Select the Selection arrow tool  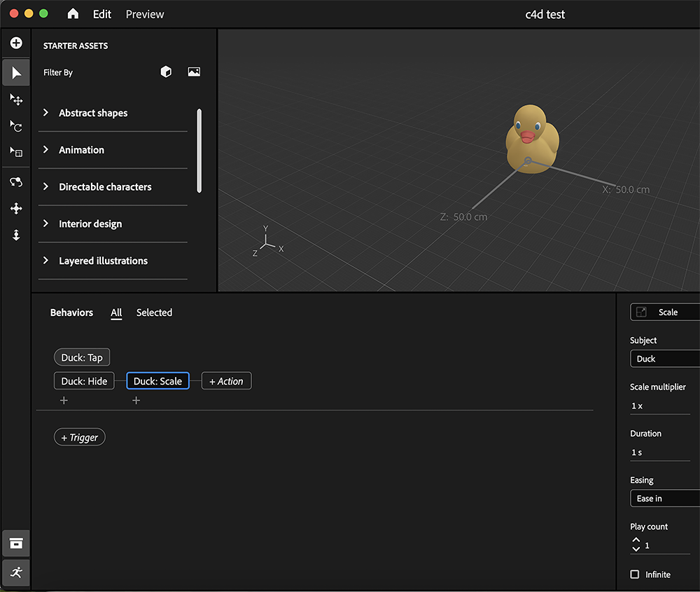click(x=15, y=73)
